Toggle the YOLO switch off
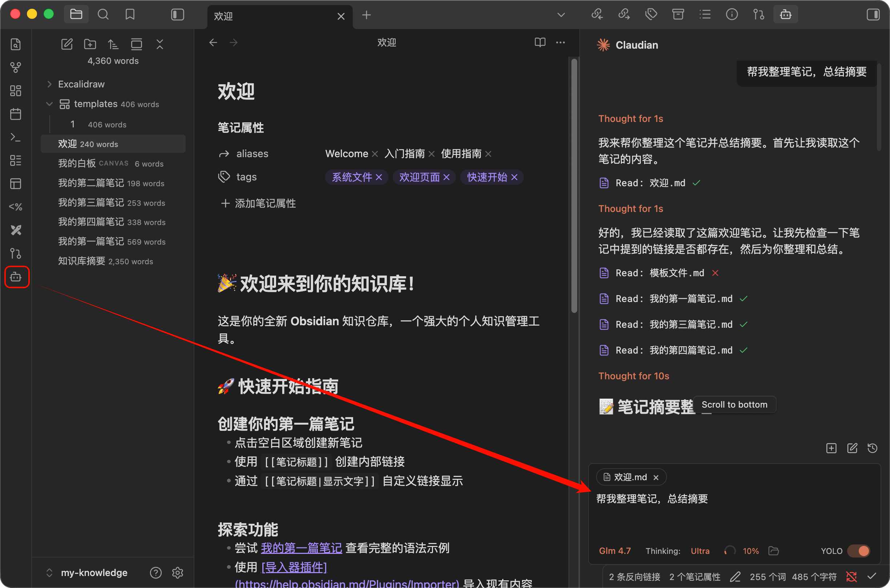The image size is (890, 588). 859,551
